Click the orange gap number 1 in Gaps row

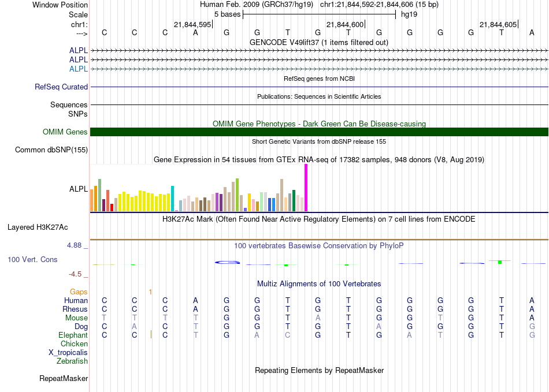click(x=150, y=292)
